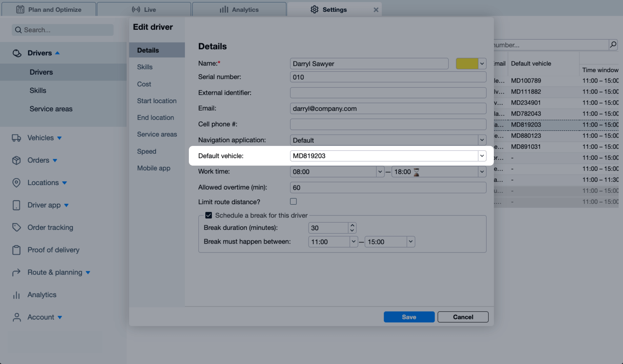This screenshot has width=623, height=364.
Task: Click the Orders box icon
Action: [x=16, y=160]
